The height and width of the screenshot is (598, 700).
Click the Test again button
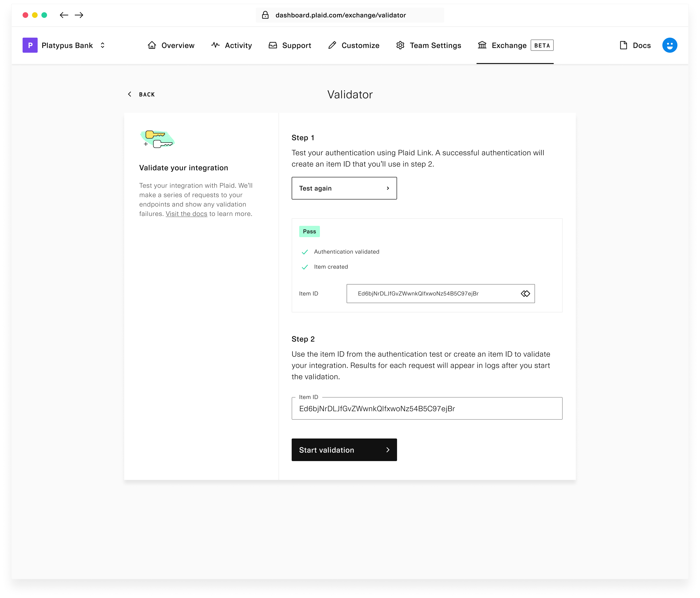(344, 188)
